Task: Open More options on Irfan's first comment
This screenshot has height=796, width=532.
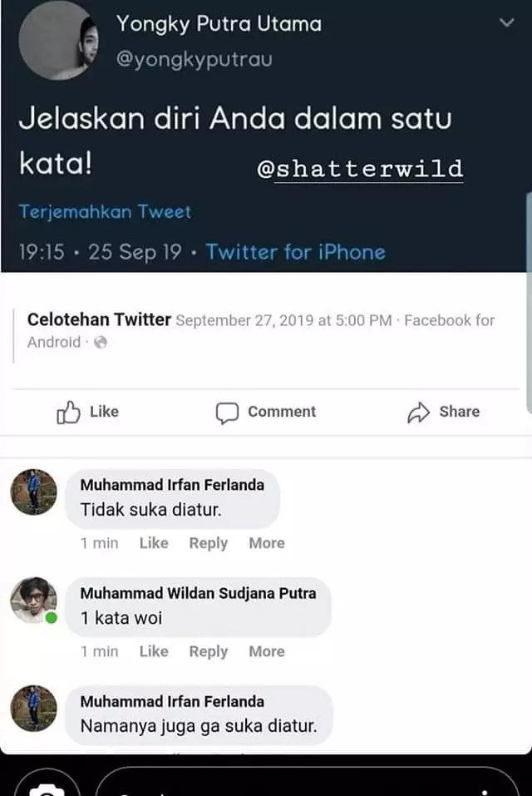Action: pos(266,543)
